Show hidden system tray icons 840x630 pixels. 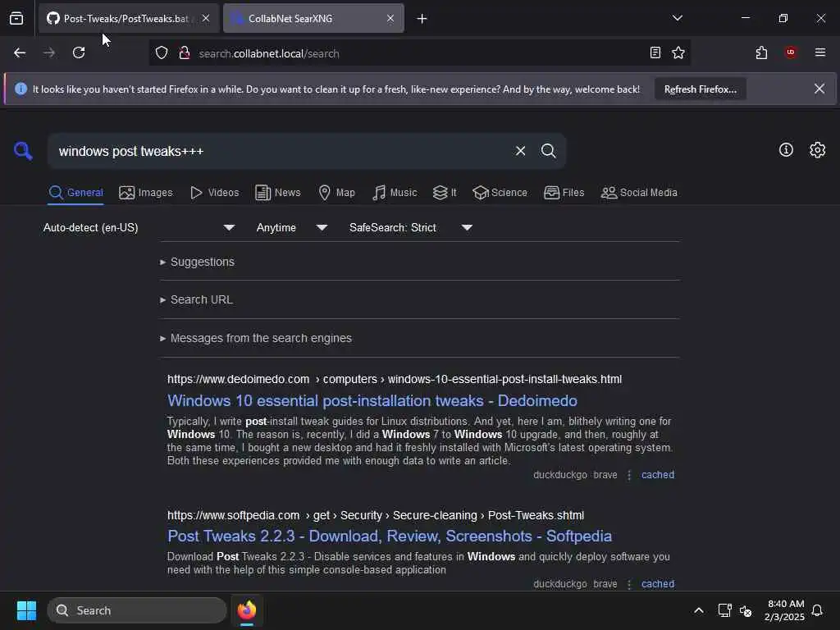(x=699, y=610)
